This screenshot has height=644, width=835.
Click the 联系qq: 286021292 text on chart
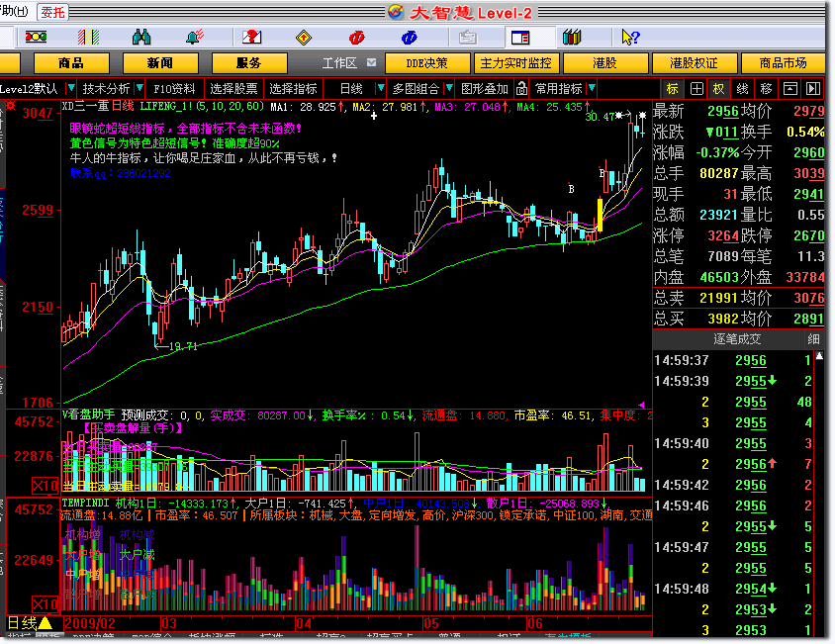click(121, 173)
